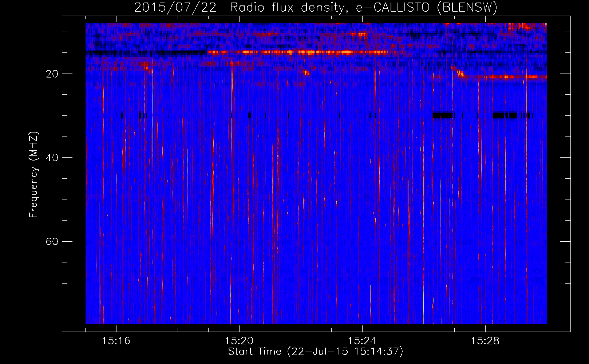The image size is (589, 364).
Task: Click the "Frequency (MHZ)" axis label
Action: pos(33,175)
